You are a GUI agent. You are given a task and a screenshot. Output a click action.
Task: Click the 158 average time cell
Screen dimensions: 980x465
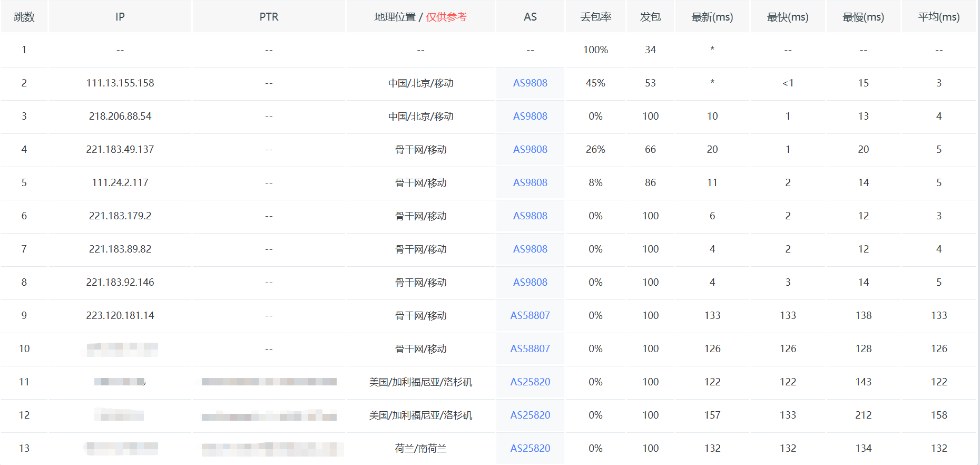coord(939,415)
